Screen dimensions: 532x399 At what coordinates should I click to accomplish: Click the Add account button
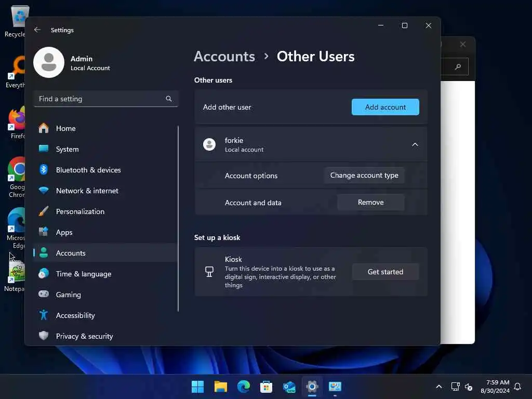coord(385,107)
